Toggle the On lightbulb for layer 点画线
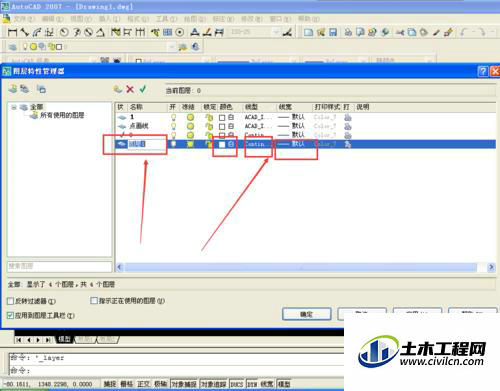 click(173, 126)
